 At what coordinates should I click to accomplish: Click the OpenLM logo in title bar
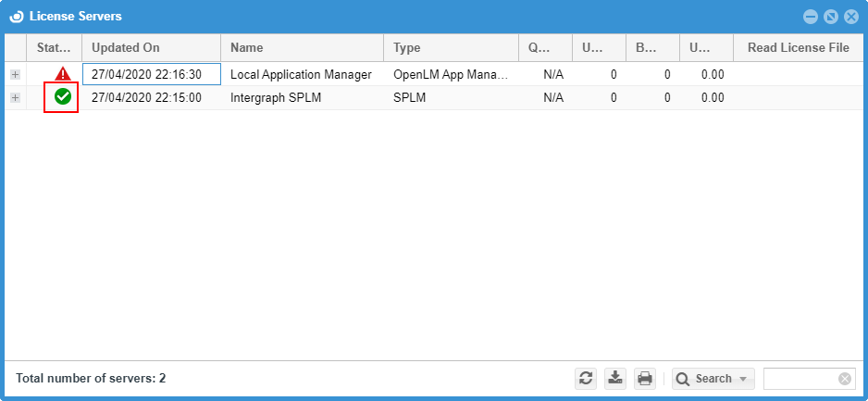point(16,17)
